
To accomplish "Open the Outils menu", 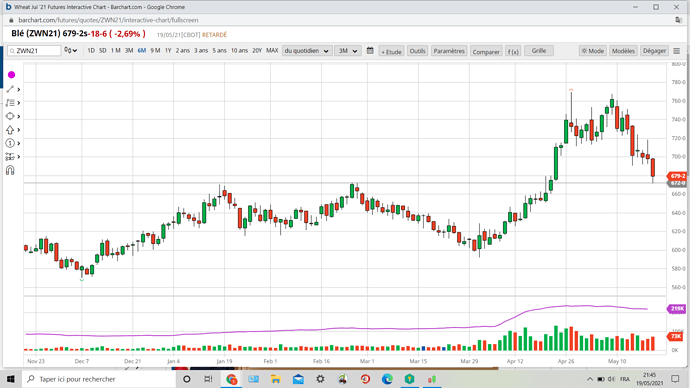I will [x=417, y=51].
